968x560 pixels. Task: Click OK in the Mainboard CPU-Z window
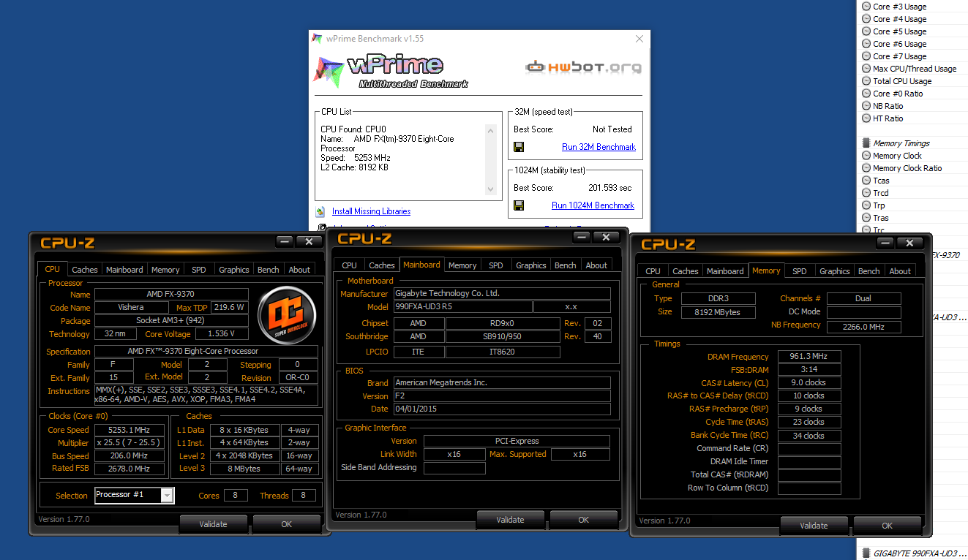584,520
